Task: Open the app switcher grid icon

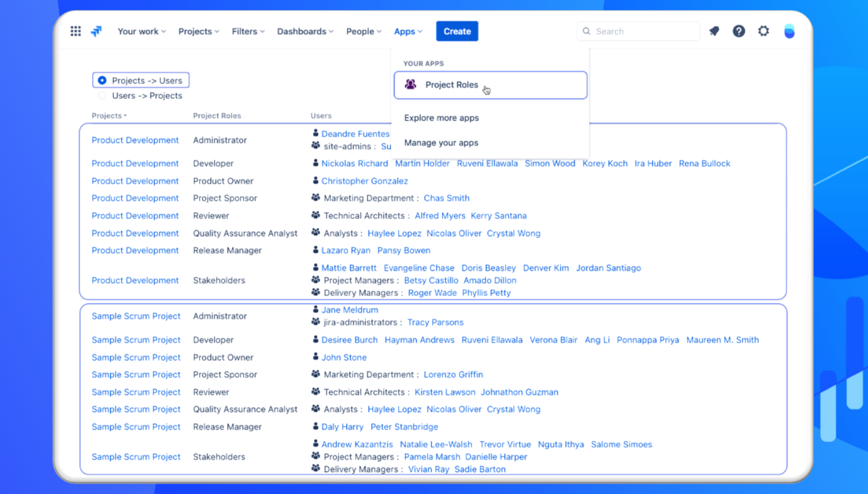Action: click(75, 32)
